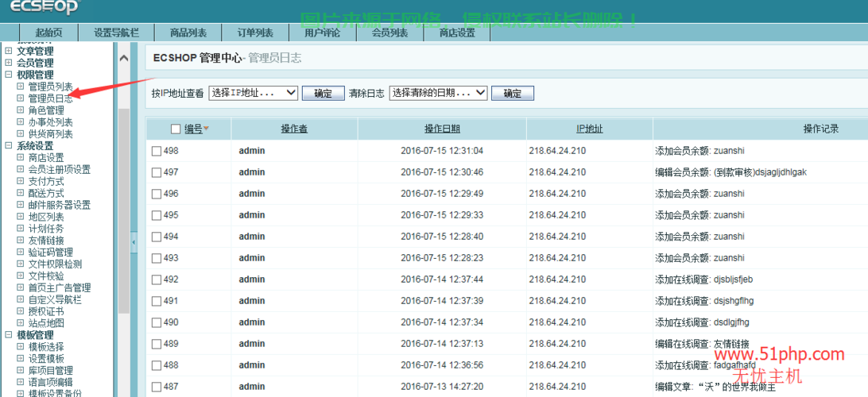Click the icon beside 管理员列表 in sidebar
868x397 pixels.
click(21, 87)
